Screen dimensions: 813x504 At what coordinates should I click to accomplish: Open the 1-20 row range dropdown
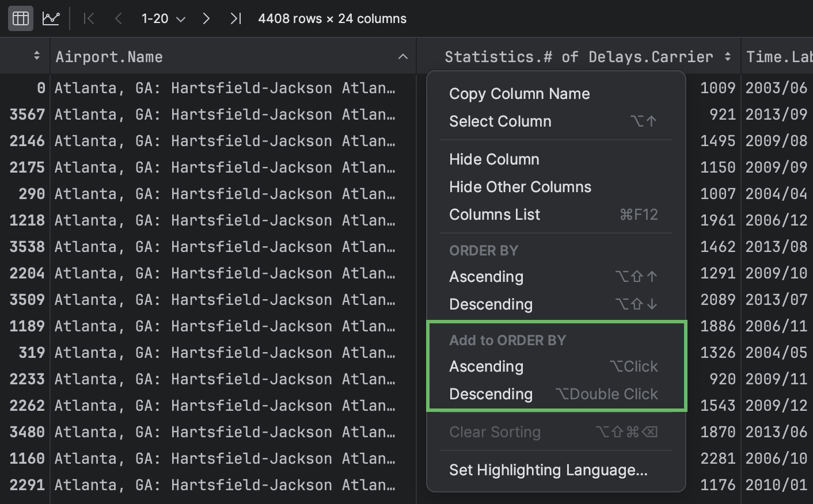pyautogui.click(x=162, y=18)
